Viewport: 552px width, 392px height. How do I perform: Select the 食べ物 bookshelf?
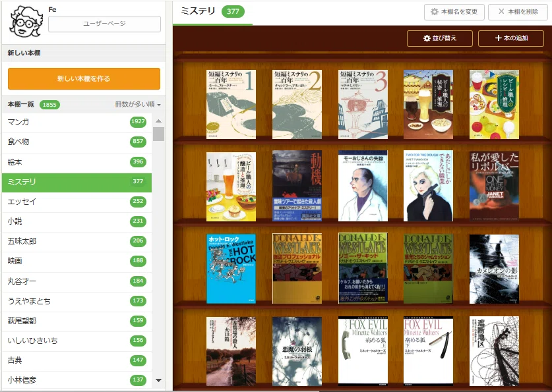(x=77, y=142)
